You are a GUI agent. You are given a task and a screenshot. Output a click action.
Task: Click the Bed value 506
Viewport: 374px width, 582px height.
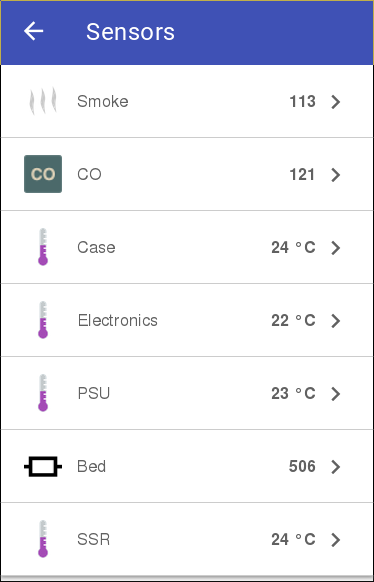click(x=302, y=467)
